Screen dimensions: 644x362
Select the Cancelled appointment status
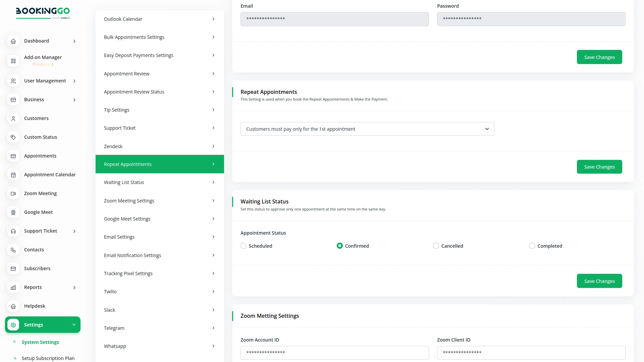[x=436, y=246]
